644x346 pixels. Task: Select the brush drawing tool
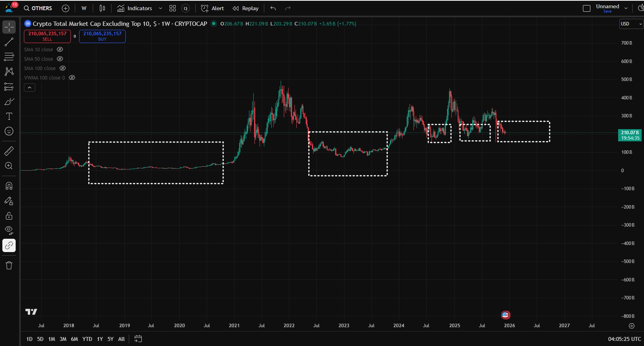coord(9,101)
